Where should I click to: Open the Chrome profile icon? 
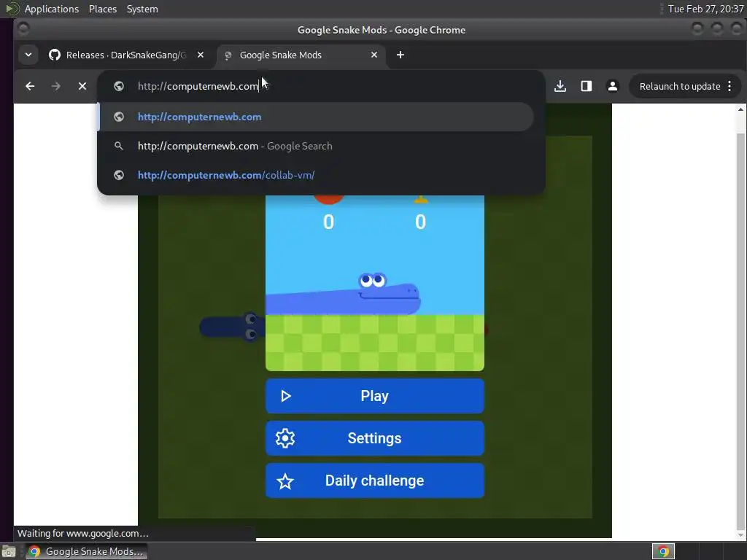[x=613, y=86]
